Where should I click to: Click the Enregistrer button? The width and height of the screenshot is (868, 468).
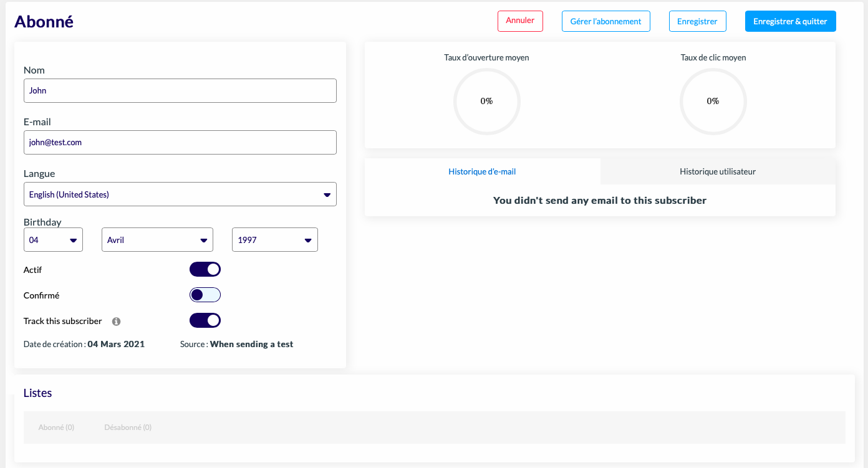697,21
